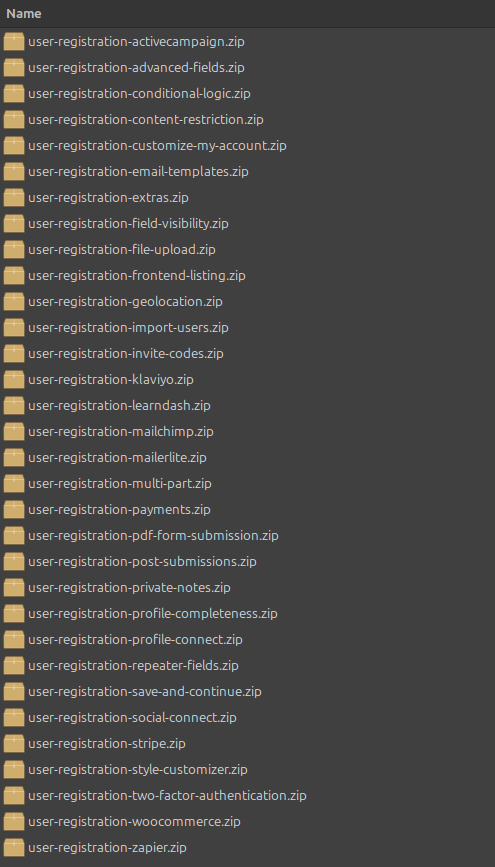Click the archive icon for user-registration-learndash.zip

tap(14, 405)
